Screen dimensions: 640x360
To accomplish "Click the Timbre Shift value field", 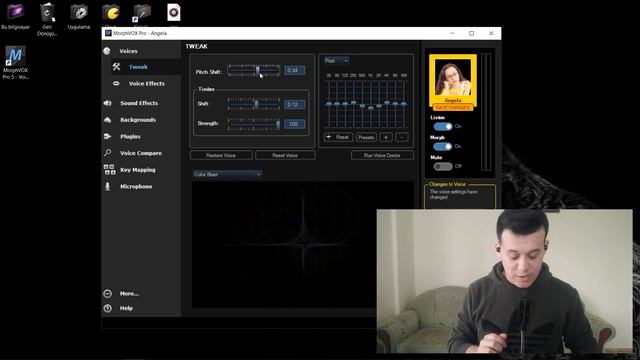I will (x=294, y=104).
